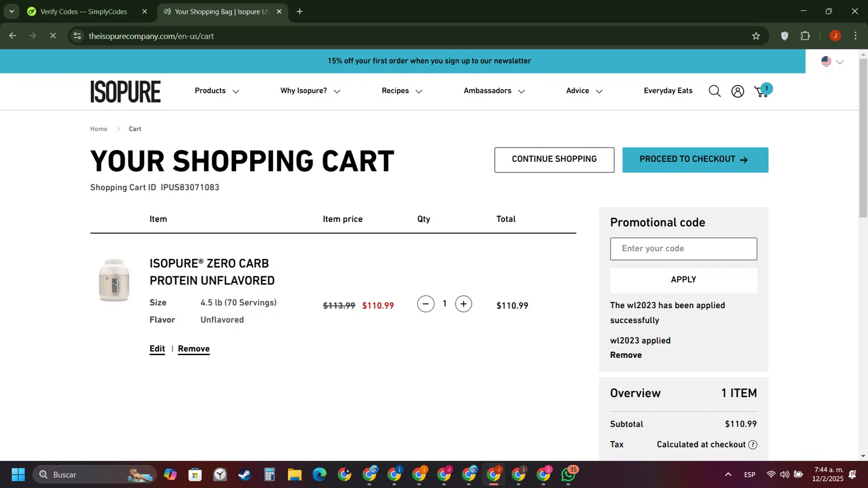Switch ESP keyboard language indicator

749,475
